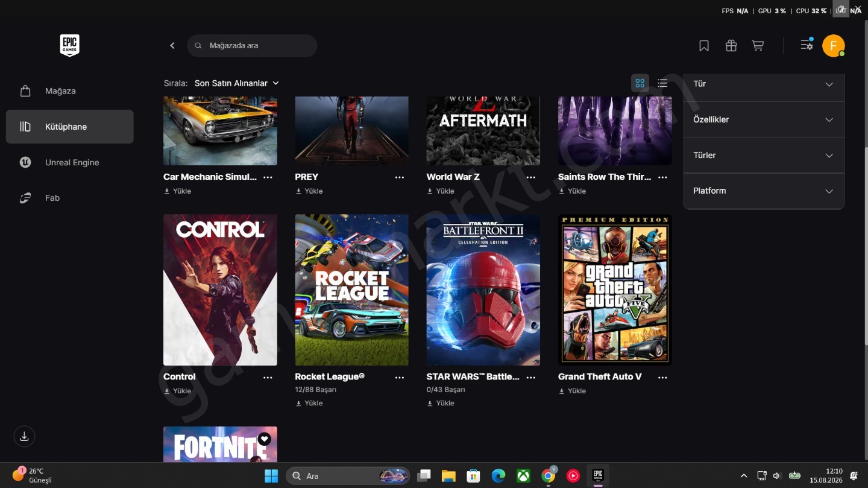Viewport: 868px width, 488px height.
Task: Open Unreal Engine in the sidebar
Action: [70, 162]
